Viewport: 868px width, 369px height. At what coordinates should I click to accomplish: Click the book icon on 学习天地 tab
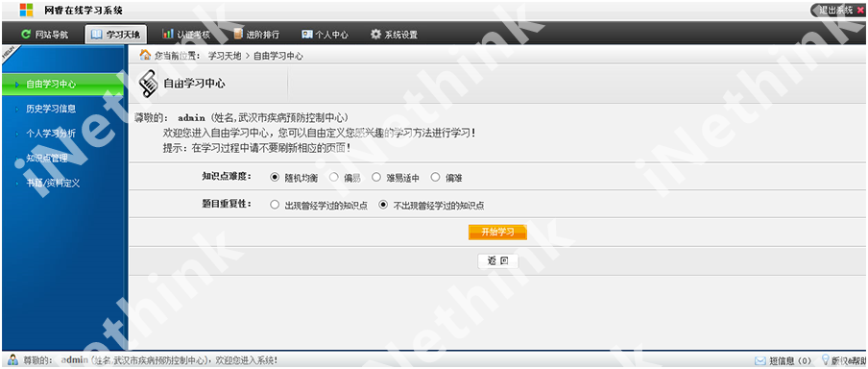[97, 35]
